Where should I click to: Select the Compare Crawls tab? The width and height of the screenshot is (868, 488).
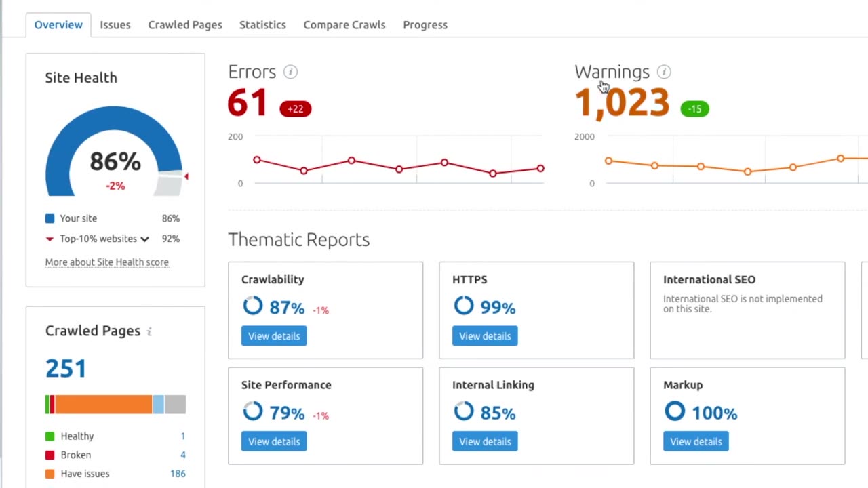(344, 24)
